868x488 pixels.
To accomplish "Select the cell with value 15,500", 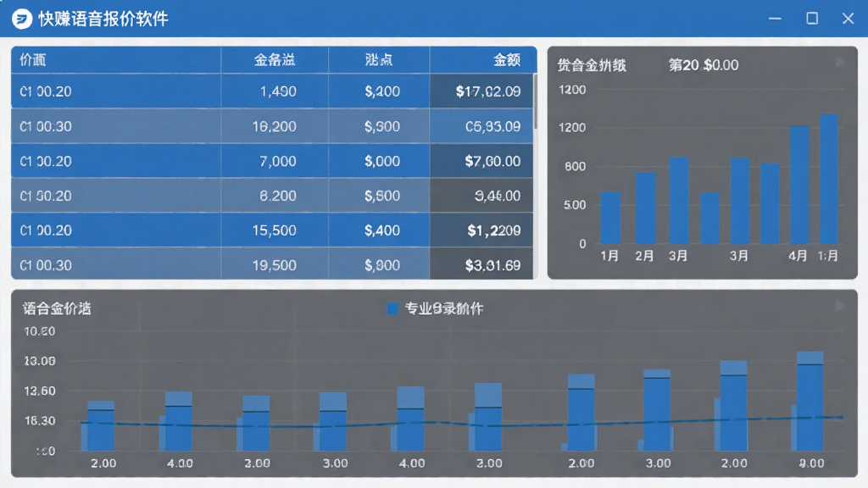I will (275, 230).
